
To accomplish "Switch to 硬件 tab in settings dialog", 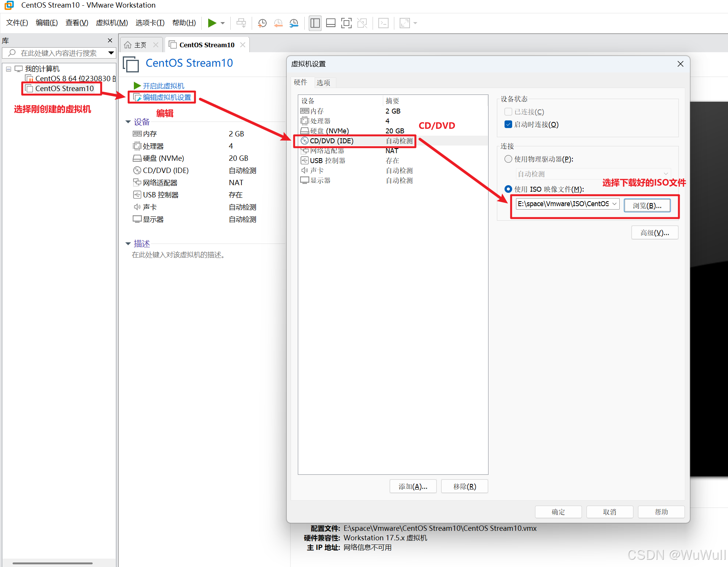I will click(x=301, y=82).
